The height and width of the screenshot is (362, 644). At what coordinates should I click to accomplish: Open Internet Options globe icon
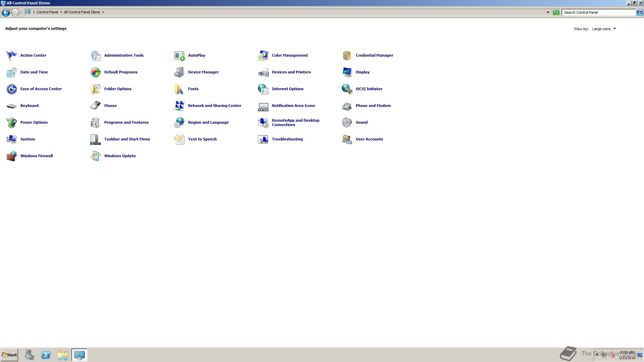click(263, 89)
